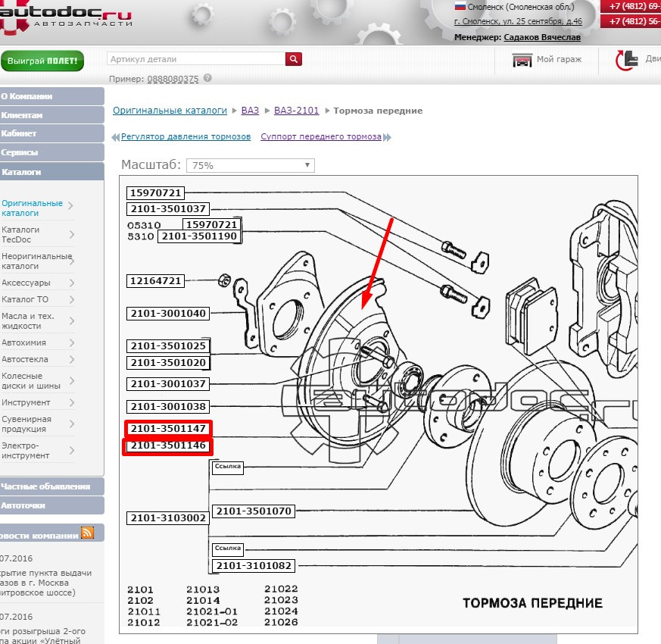Click the previous section double-arrow icon
This screenshot has height=644, width=661.
click(115, 137)
